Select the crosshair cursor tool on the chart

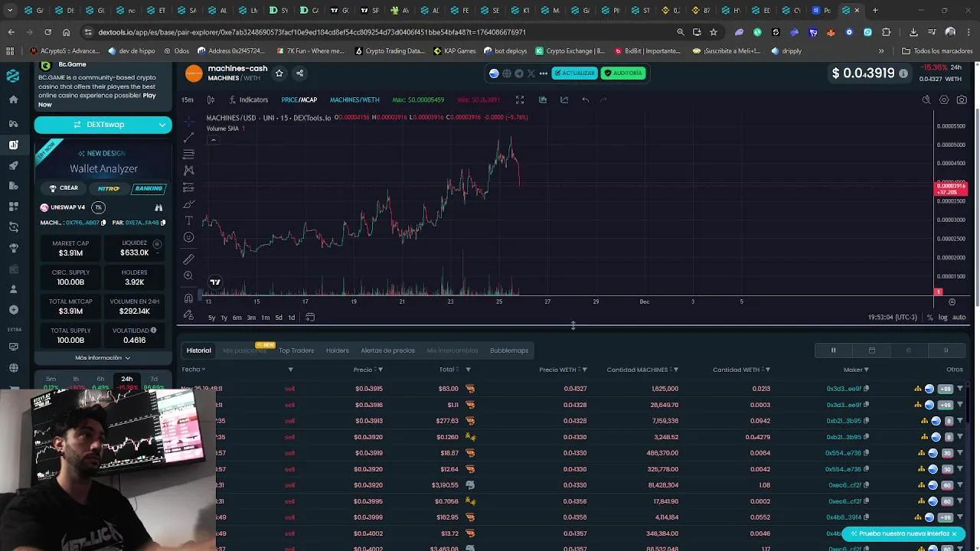click(188, 121)
